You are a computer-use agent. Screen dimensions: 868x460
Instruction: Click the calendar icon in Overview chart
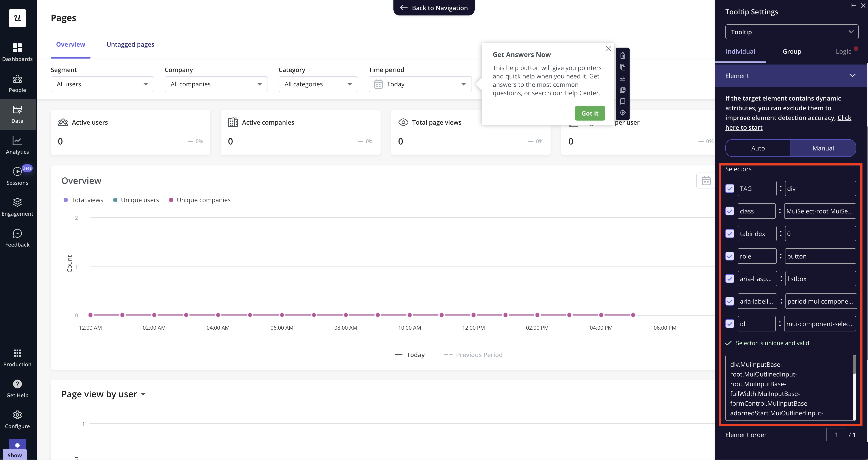pyautogui.click(x=706, y=181)
